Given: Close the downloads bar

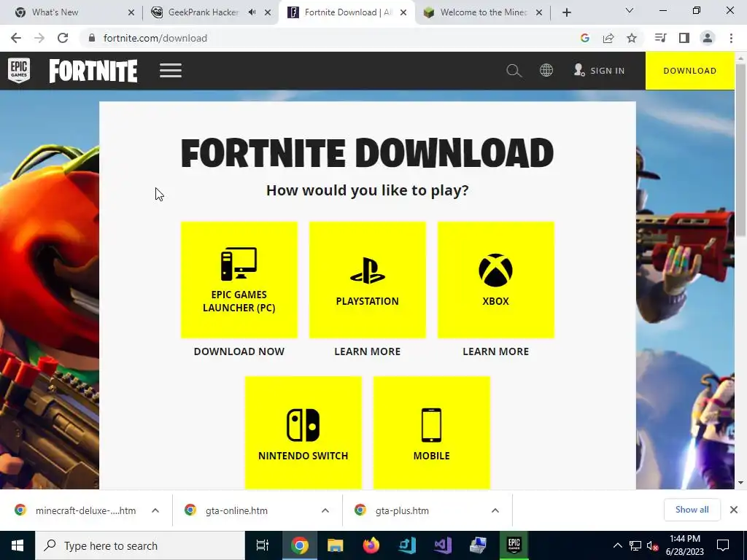Looking at the screenshot, I should [734, 510].
